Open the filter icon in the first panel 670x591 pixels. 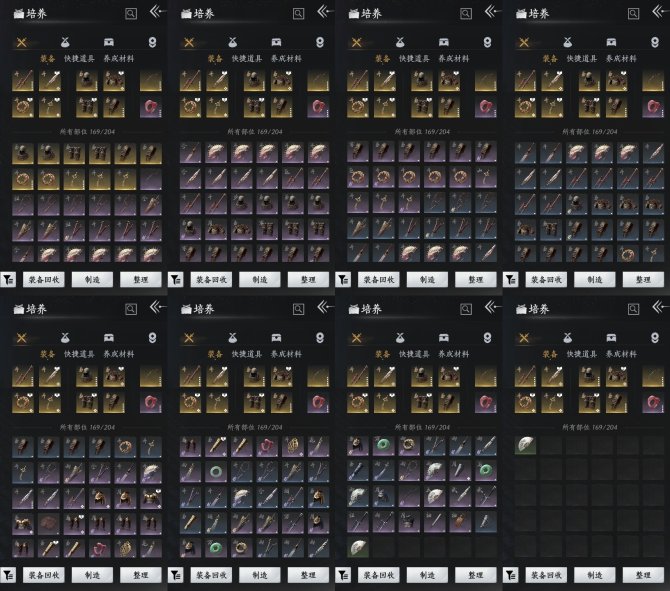[x=8, y=280]
